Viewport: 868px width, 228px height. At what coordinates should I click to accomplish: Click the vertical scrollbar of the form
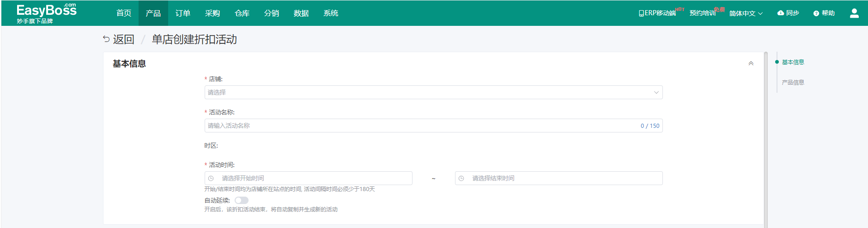[x=765, y=138]
